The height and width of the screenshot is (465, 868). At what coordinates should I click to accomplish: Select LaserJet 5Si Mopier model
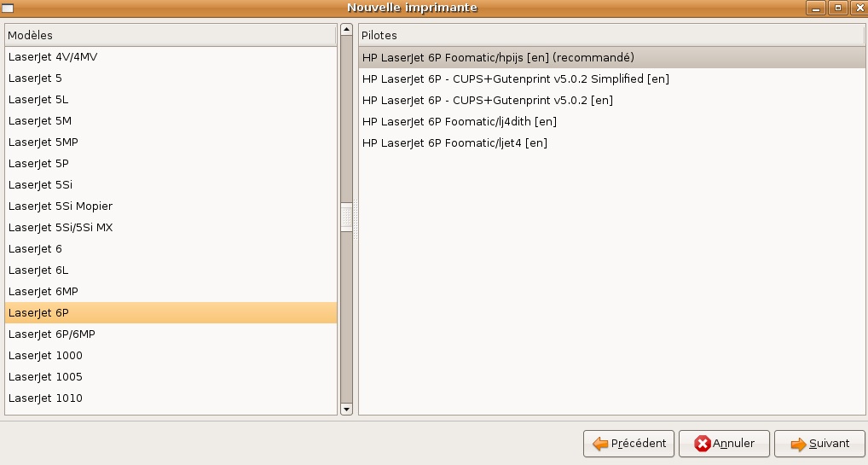[x=61, y=206]
